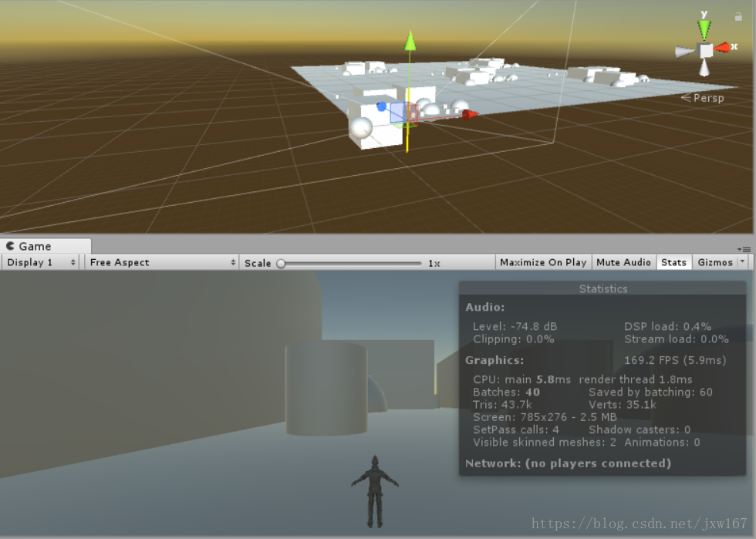Screen dimensions: 756x539
Task: Toggle Mute Audio button
Action: coord(623,262)
